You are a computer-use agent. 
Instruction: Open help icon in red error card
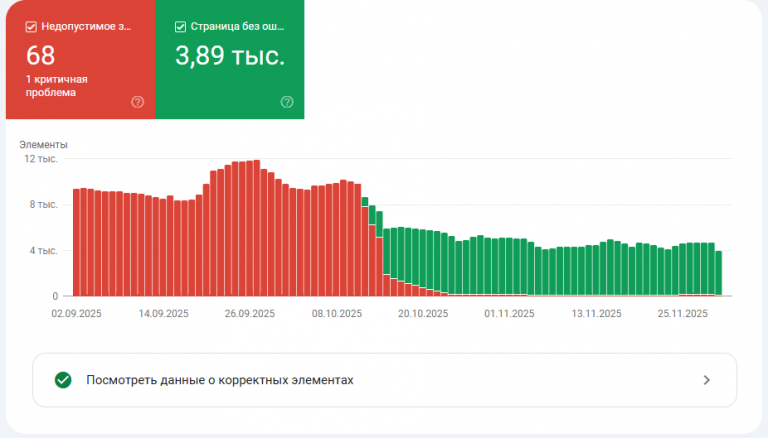point(138,102)
